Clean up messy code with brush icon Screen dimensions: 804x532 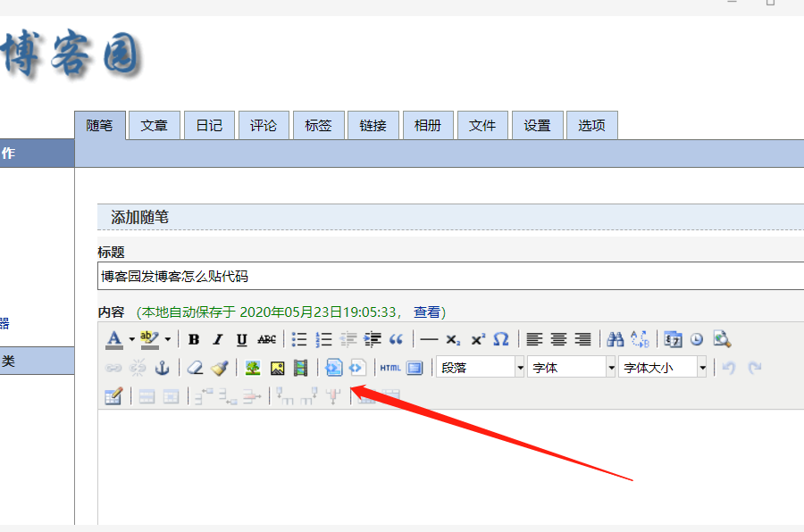[220, 368]
